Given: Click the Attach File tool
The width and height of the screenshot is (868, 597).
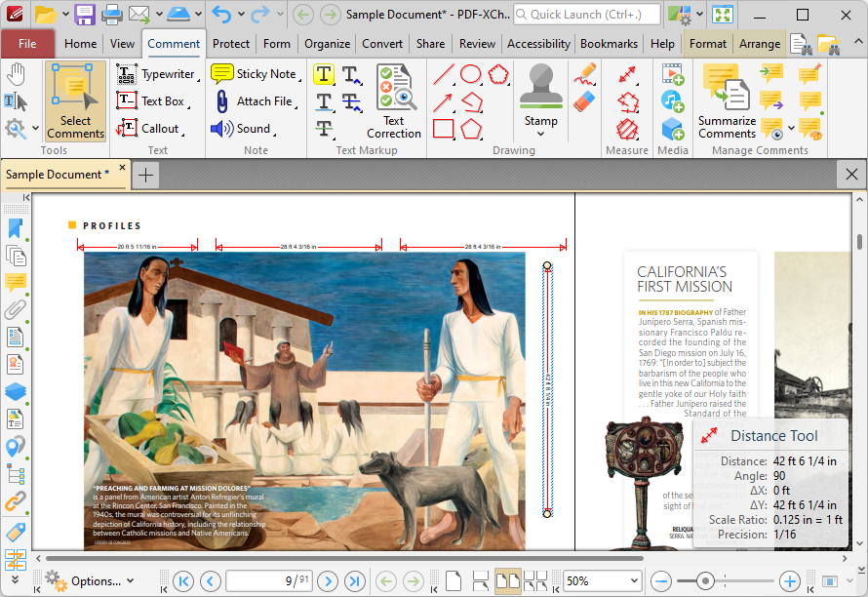Looking at the screenshot, I should coord(256,101).
